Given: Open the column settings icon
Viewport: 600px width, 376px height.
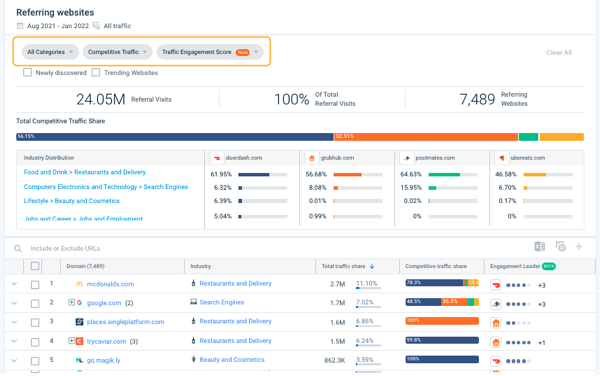Looking at the screenshot, I should tap(561, 247).
